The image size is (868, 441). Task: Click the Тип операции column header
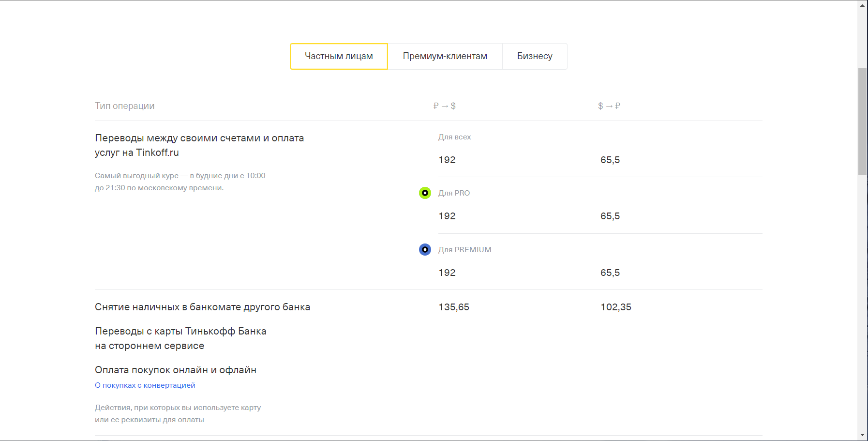(125, 106)
